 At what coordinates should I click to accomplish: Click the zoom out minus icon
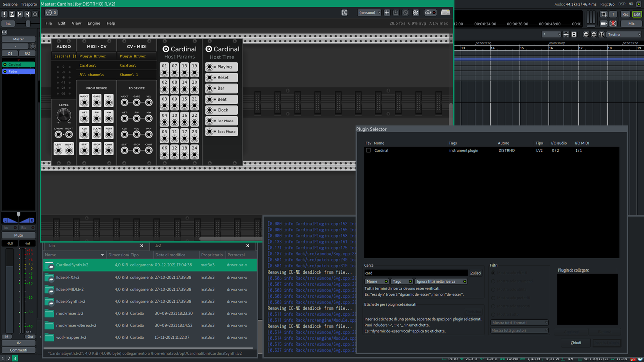pos(586,34)
